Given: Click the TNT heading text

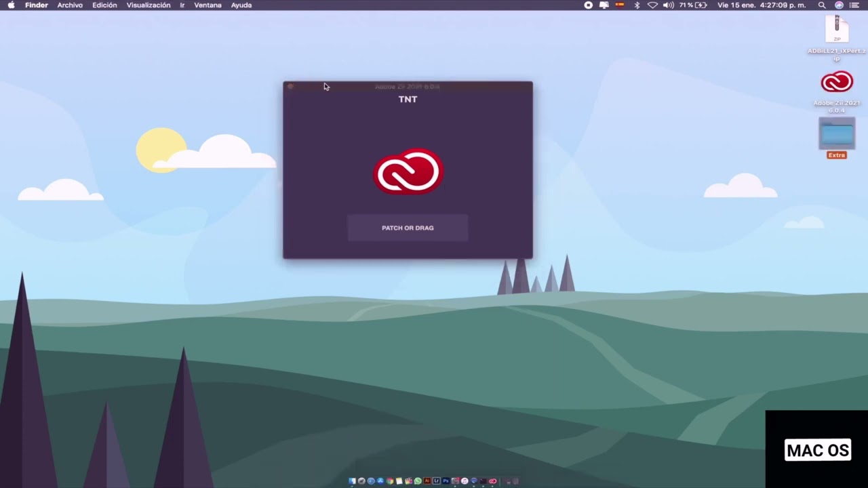Looking at the screenshot, I should [x=408, y=99].
